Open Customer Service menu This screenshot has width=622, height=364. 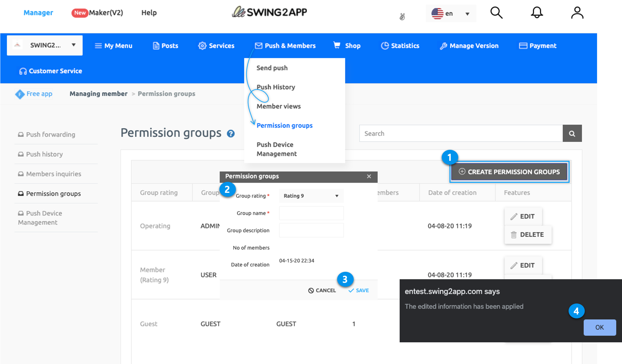pyautogui.click(x=50, y=71)
